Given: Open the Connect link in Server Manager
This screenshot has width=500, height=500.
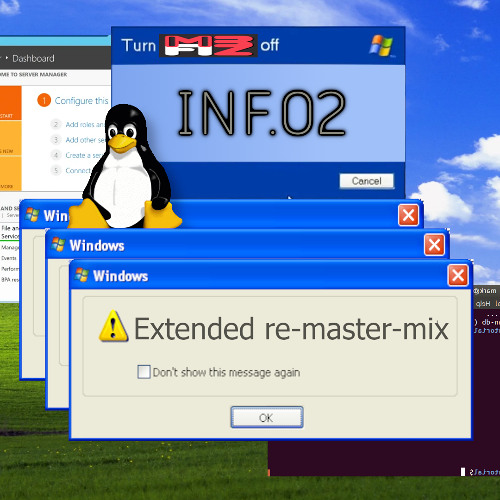Looking at the screenshot, I should click(x=78, y=171).
